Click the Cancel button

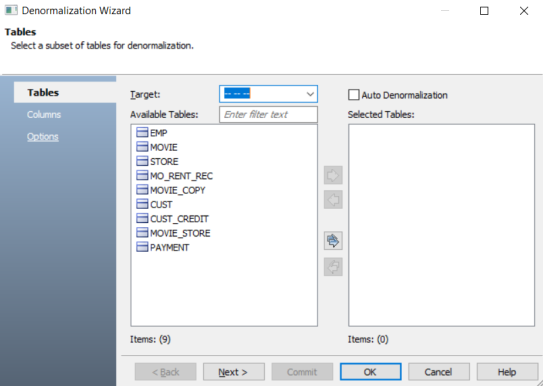[439, 372]
